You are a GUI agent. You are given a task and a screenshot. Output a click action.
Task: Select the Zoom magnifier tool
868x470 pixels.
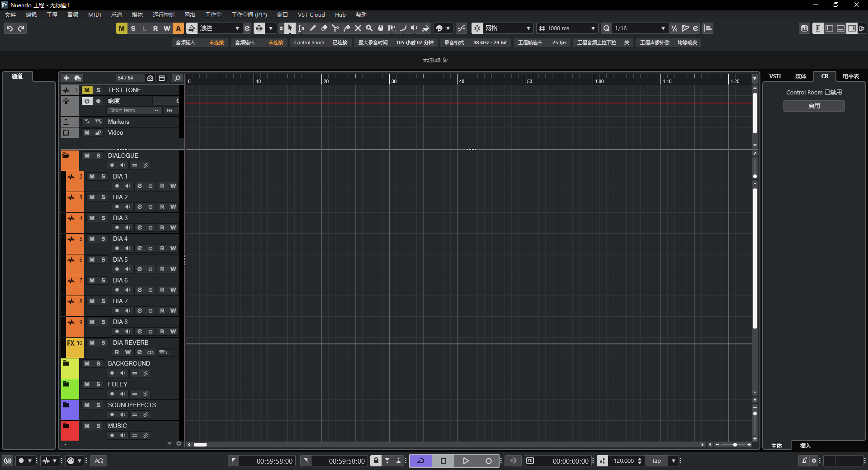pos(369,28)
